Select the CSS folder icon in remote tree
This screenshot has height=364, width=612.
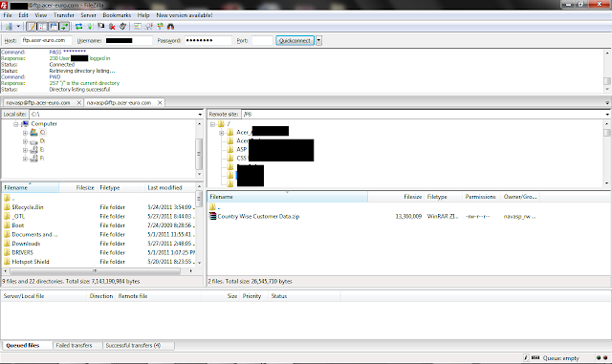[x=230, y=158]
